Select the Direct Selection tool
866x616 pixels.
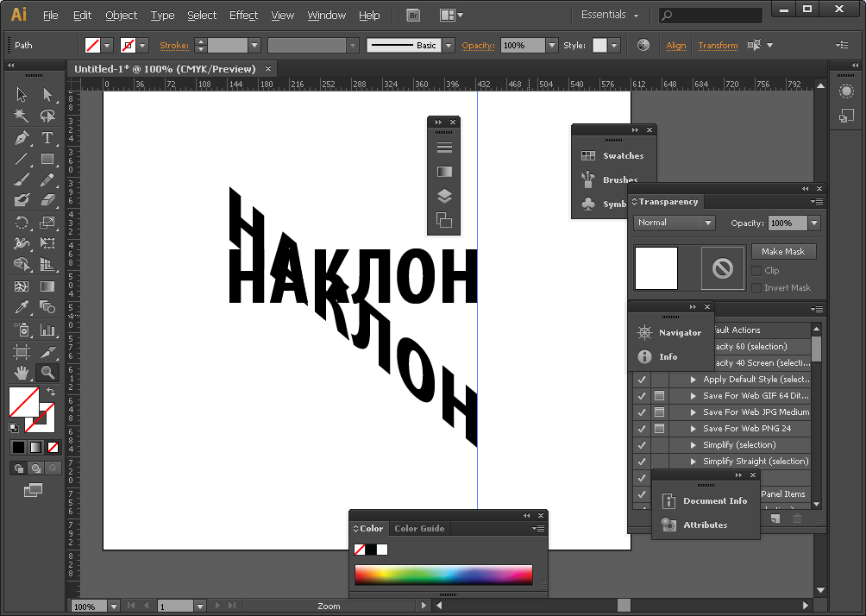tap(47, 95)
